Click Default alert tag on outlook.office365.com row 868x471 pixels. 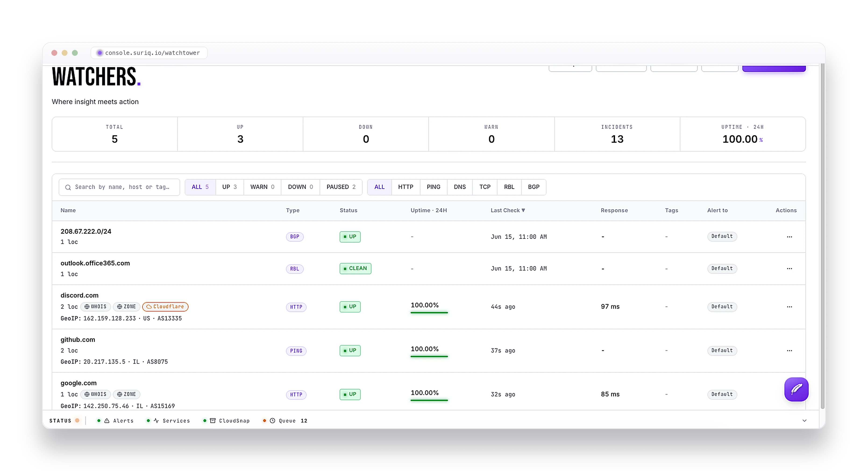(722, 268)
